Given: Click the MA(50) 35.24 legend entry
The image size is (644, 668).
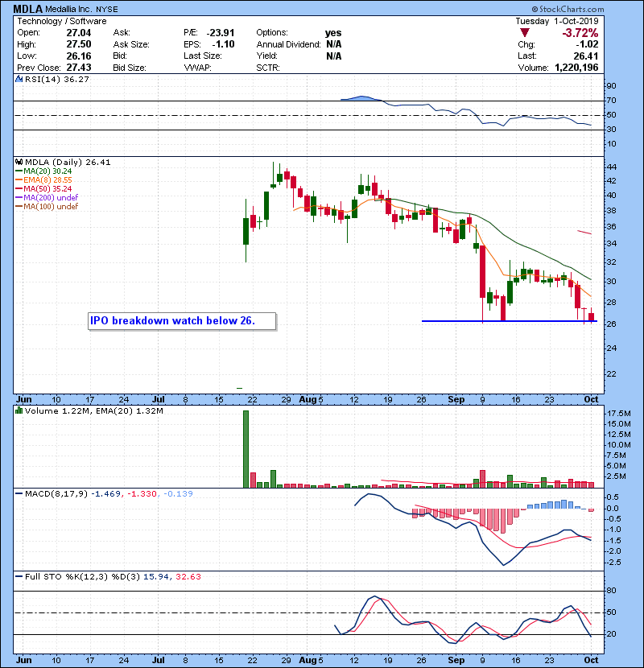Looking at the screenshot, I should coord(44,188).
